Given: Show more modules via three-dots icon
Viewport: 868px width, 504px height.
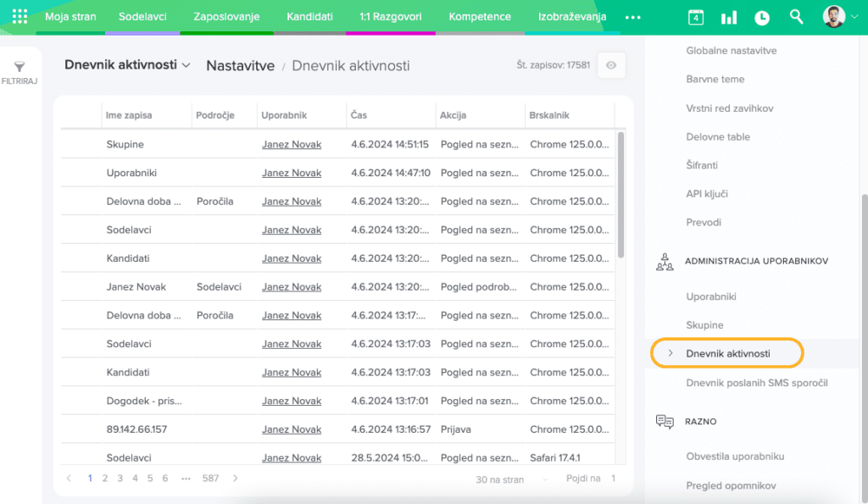Looking at the screenshot, I should (x=632, y=17).
